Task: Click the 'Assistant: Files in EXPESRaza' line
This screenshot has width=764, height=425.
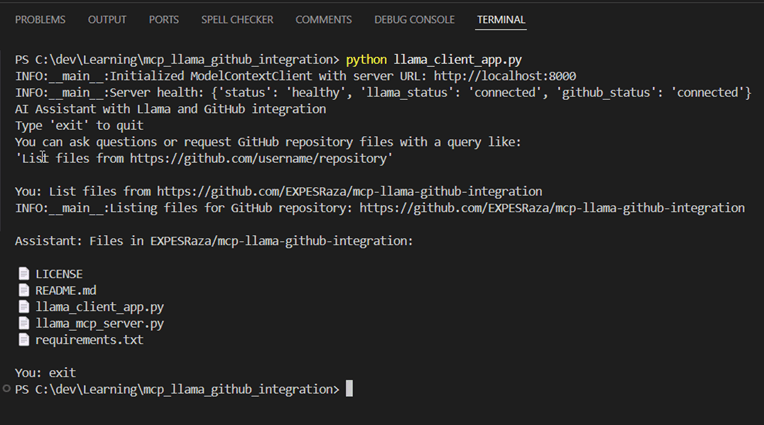Action: (214, 241)
